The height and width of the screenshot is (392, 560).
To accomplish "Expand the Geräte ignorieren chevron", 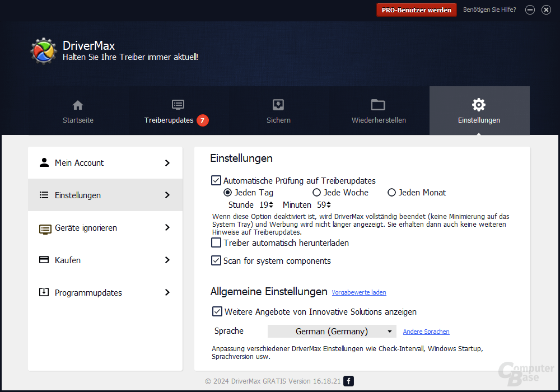I will pyautogui.click(x=167, y=227).
